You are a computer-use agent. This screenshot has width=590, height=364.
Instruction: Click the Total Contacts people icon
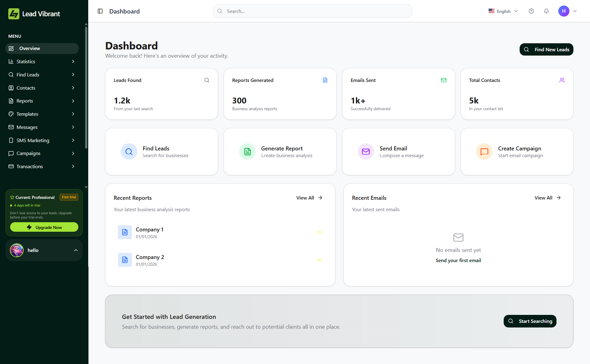point(562,80)
